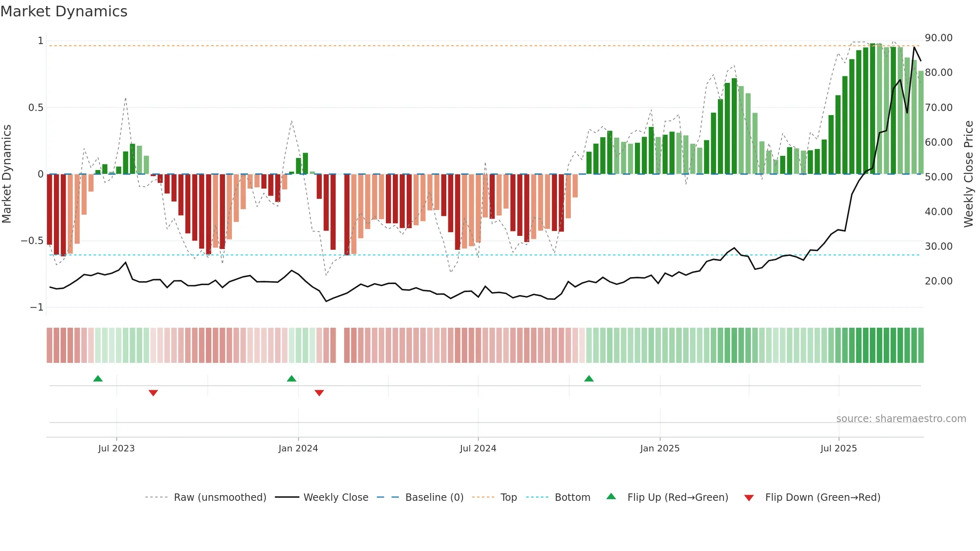Click the Weekly Close Price axis title
The image size is (980, 551).
[x=969, y=174]
